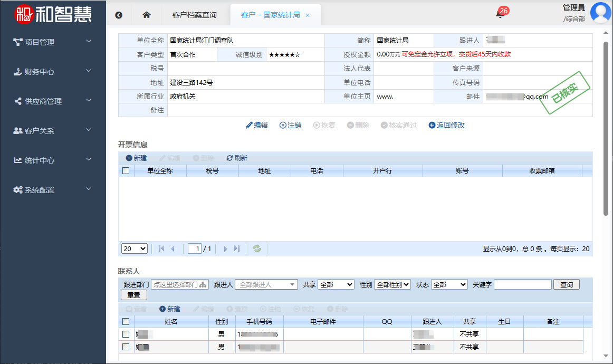
Task: Tick the select-all checkbox in 开票信息 table
Action: tap(126, 171)
